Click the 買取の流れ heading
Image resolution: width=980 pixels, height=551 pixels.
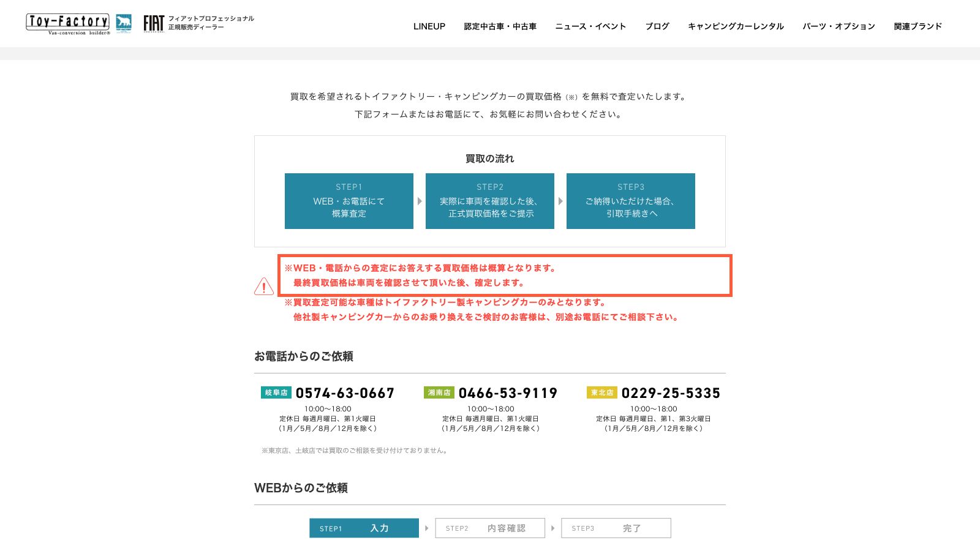point(490,159)
